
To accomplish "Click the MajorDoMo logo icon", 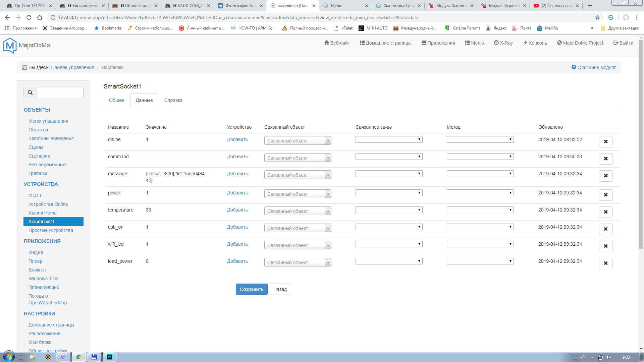I will tap(10, 45).
